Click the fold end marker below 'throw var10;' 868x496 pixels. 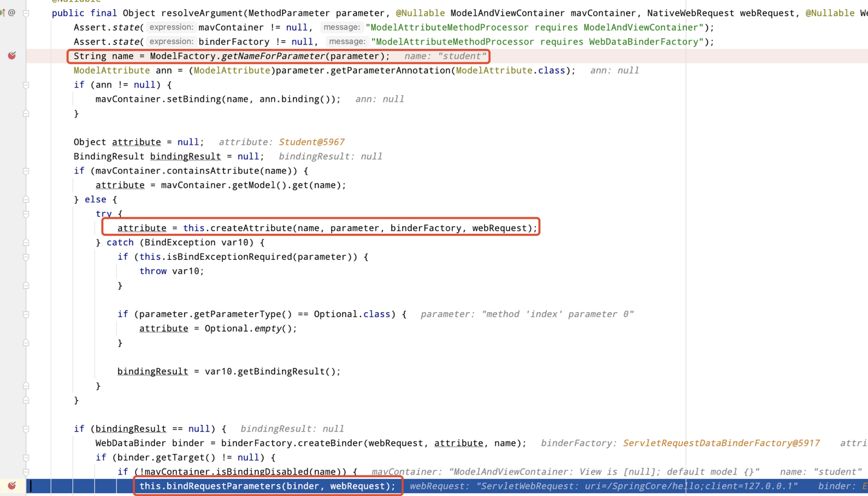[26, 286]
